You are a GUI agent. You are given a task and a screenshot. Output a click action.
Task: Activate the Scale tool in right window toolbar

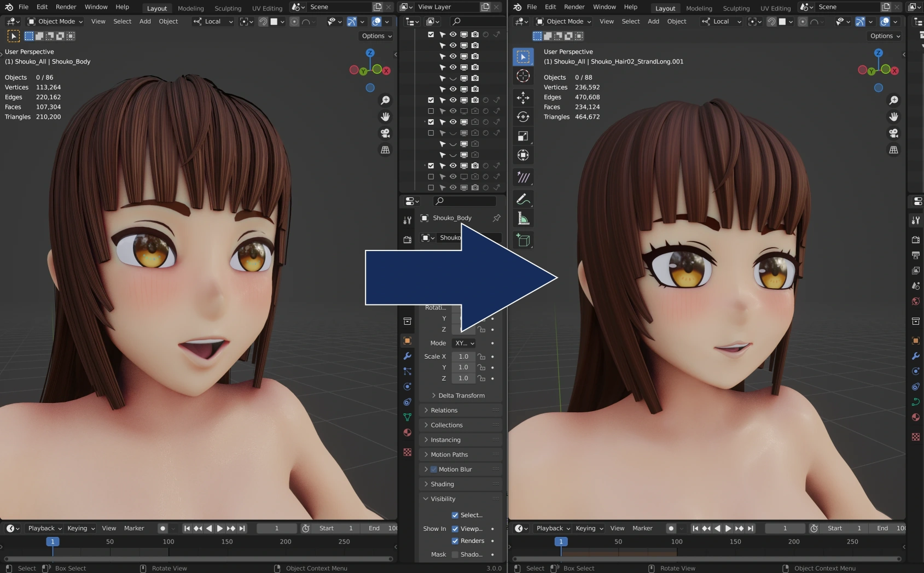(523, 136)
